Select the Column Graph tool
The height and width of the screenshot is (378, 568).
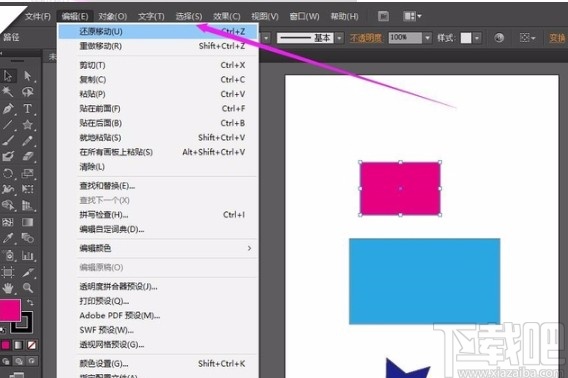(x=28, y=255)
